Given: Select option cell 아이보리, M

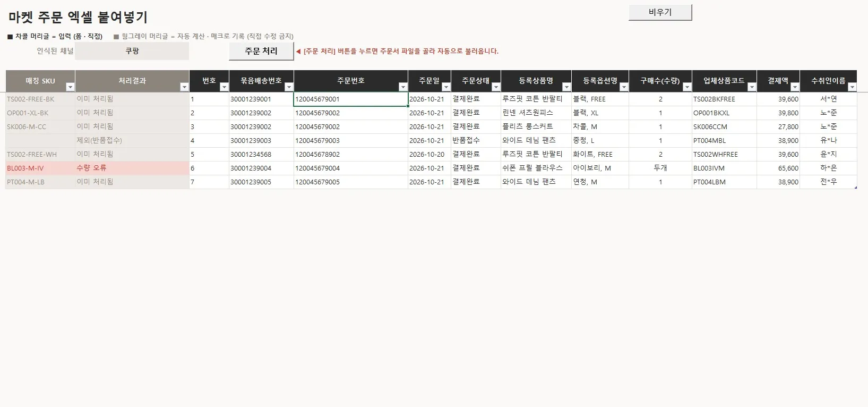Looking at the screenshot, I should (600, 168).
